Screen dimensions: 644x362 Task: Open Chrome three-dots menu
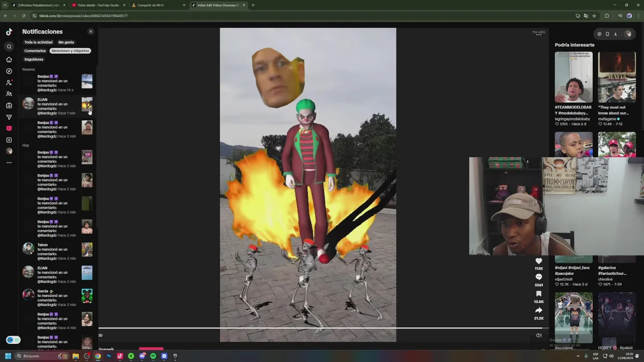point(638,16)
